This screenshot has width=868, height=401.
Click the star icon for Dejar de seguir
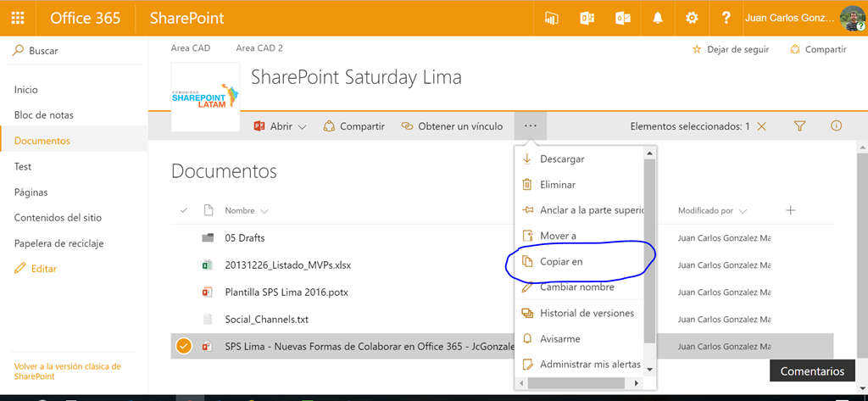tap(697, 49)
